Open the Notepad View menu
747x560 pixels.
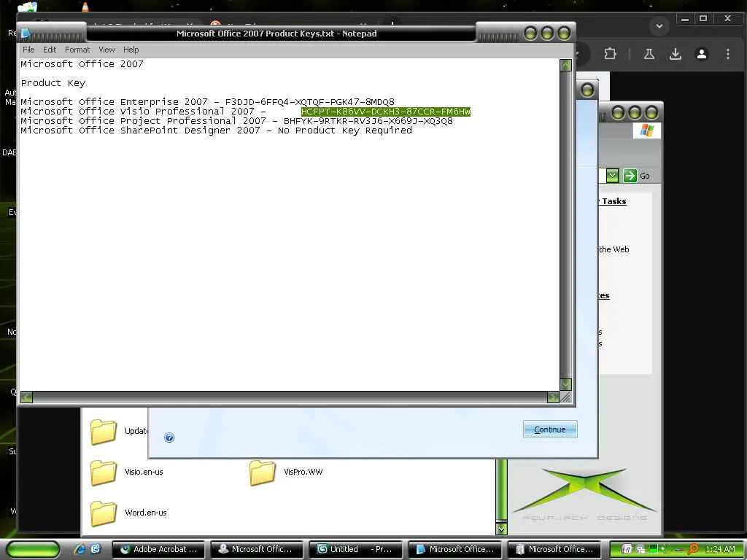(x=107, y=50)
